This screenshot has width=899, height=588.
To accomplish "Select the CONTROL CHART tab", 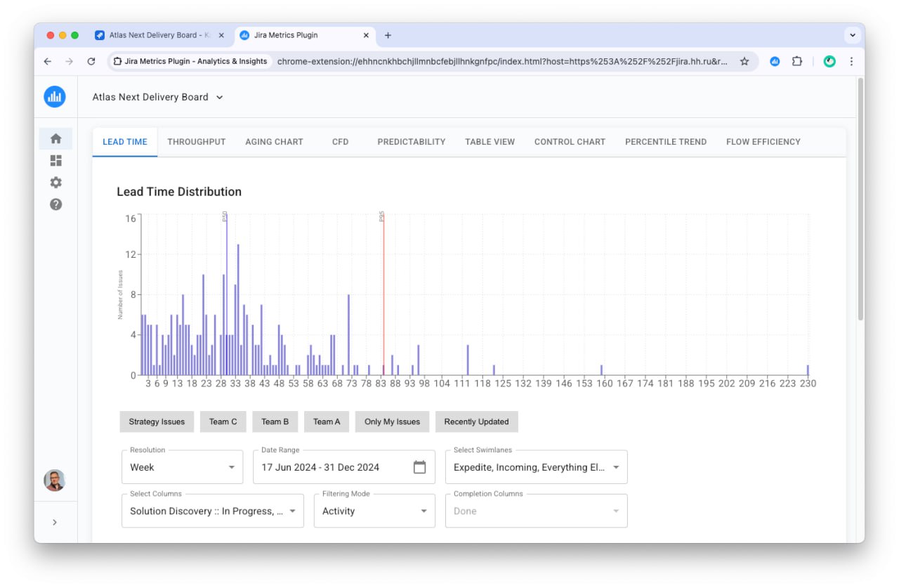I will tap(570, 142).
